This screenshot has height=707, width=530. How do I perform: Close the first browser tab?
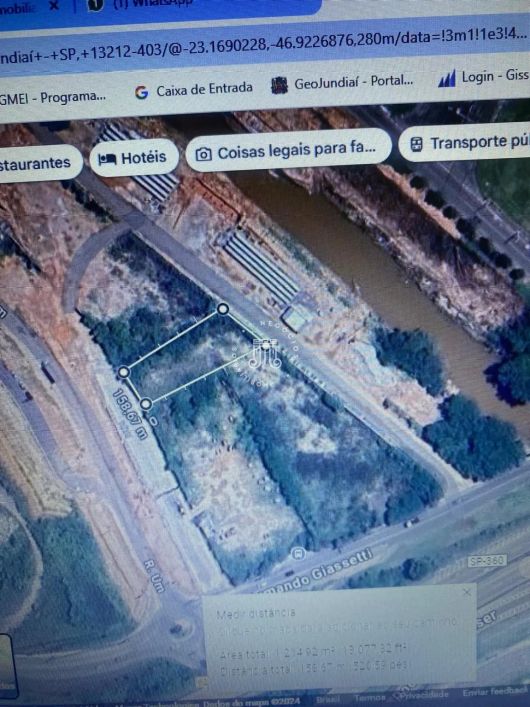pyautogui.click(x=53, y=5)
